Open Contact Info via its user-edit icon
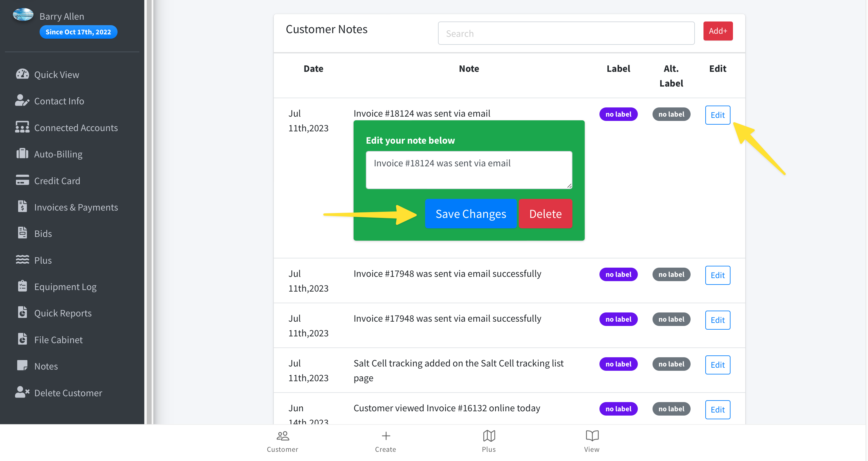868x461 pixels. [22, 101]
